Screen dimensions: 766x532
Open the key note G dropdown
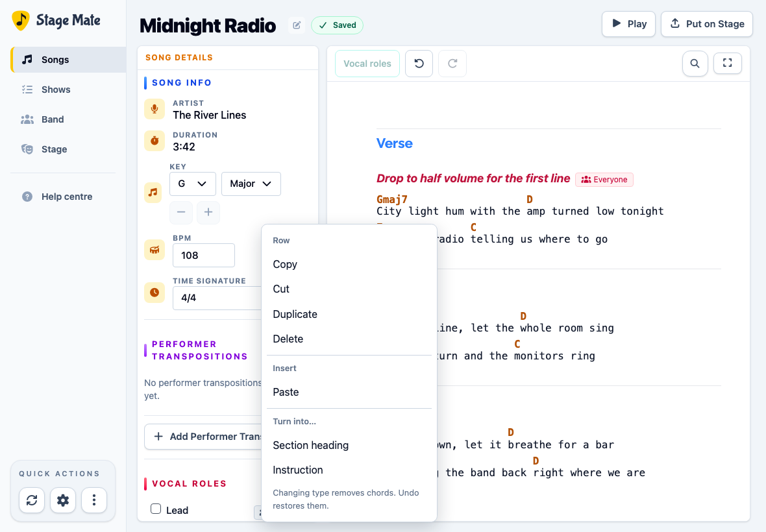pyautogui.click(x=193, y=184)
